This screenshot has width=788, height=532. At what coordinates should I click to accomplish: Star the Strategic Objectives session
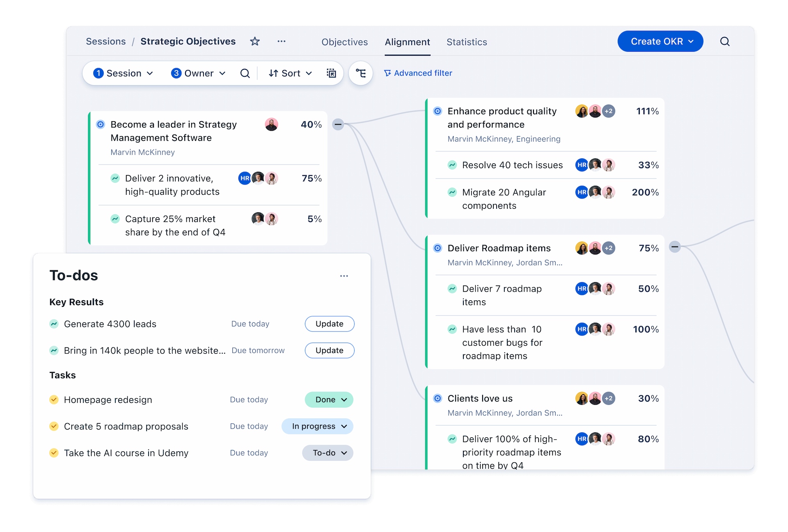point(255,41)
